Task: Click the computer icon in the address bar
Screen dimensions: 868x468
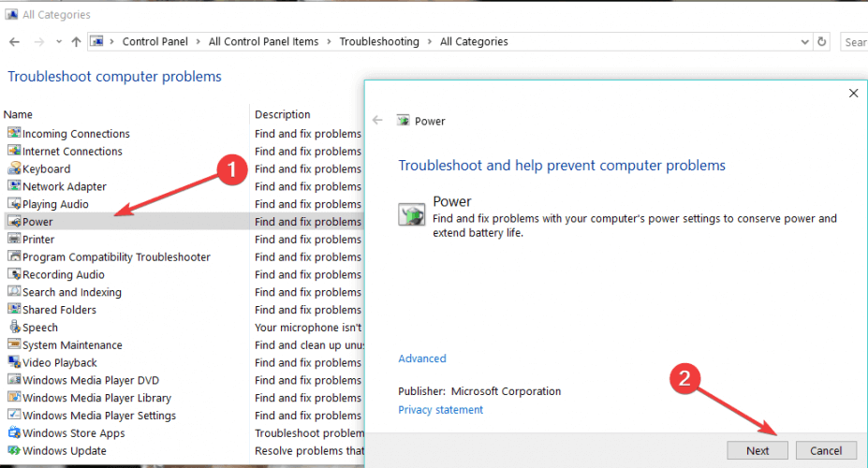Action: pos(96,41)
